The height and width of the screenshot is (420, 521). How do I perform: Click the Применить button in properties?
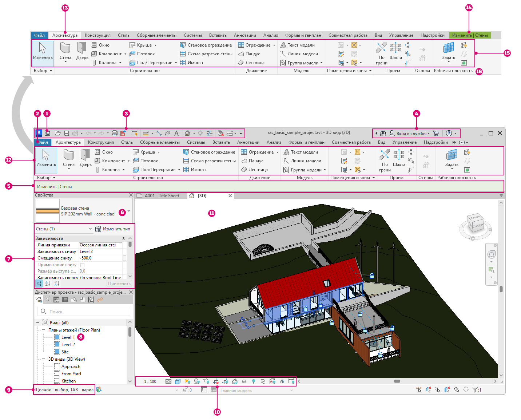pyautogui.click(x=119, y=284)
